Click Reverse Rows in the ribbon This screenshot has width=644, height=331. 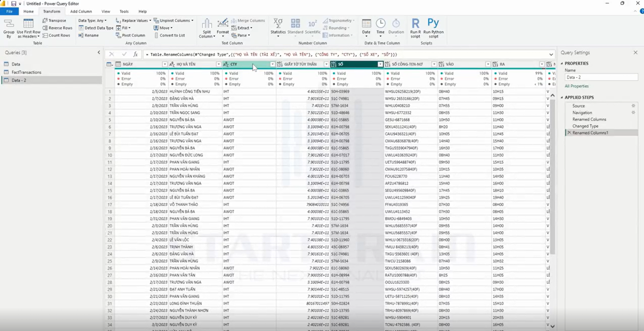pos(57,28)
